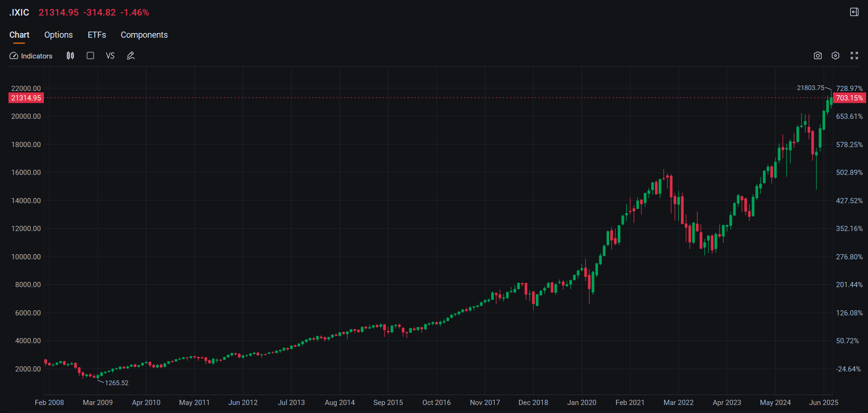
Task: Click the red 703.15% percentage marker
Action: coord(849,98)
